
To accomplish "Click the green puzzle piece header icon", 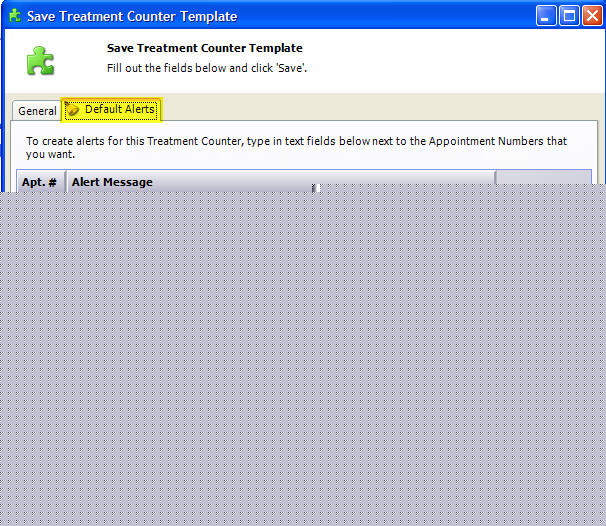I will 41,61.
